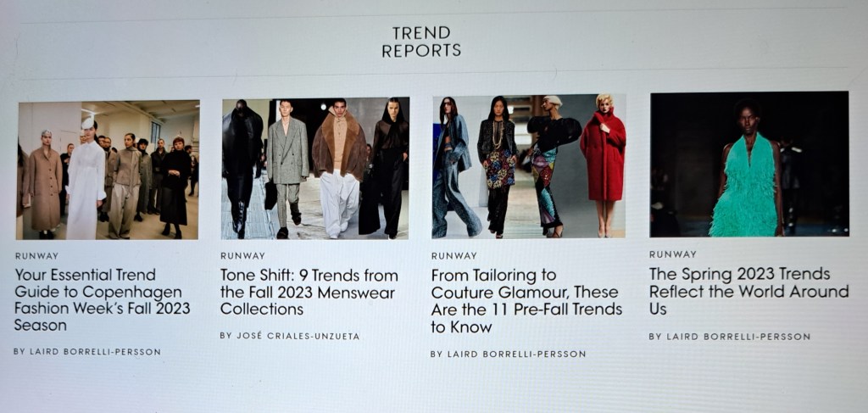Select the patterned dress model in Pre-Fall image

[498, 166]
